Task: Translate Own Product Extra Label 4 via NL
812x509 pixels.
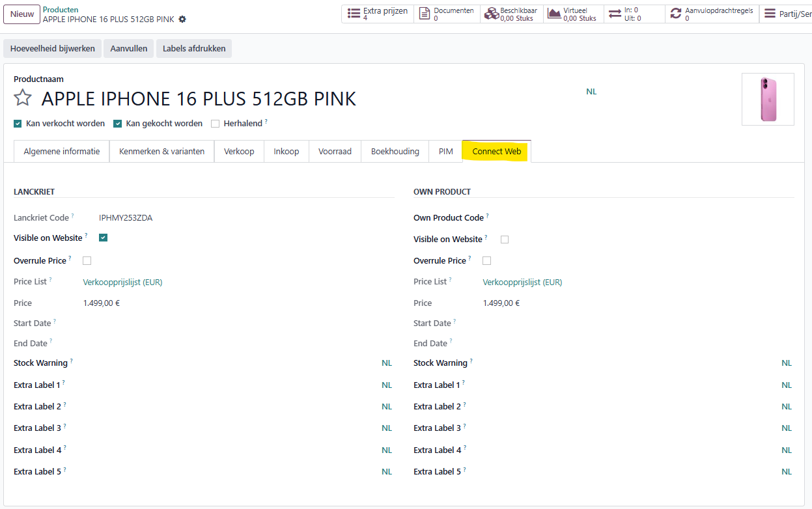Action: click(787, 450)
